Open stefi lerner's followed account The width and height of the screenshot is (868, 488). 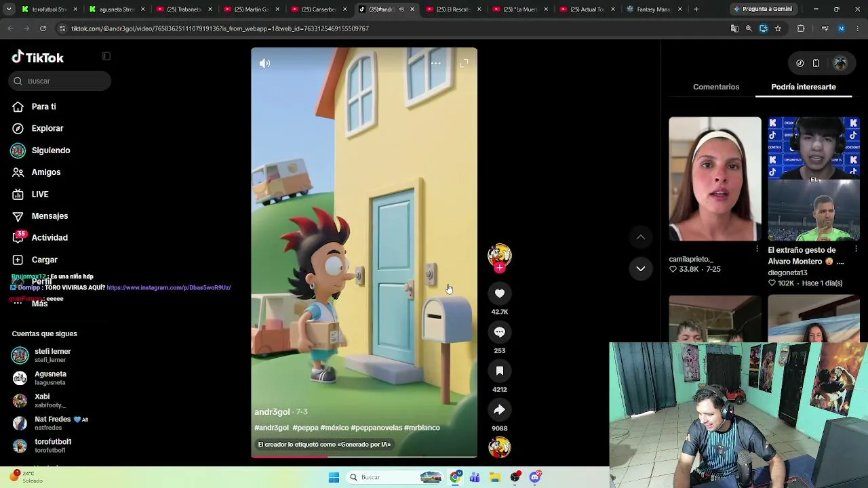[41, 355]
